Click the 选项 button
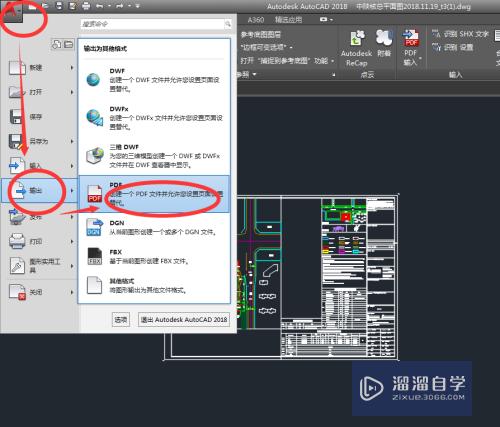This screenshot has width=500, height=427. pyautogui.click(x=121, y=319)
